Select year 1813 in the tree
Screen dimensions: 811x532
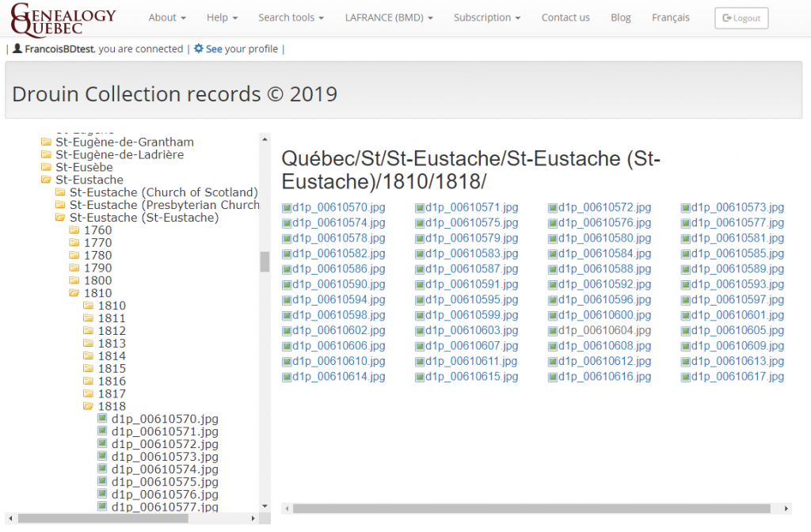tap(112, 344)
